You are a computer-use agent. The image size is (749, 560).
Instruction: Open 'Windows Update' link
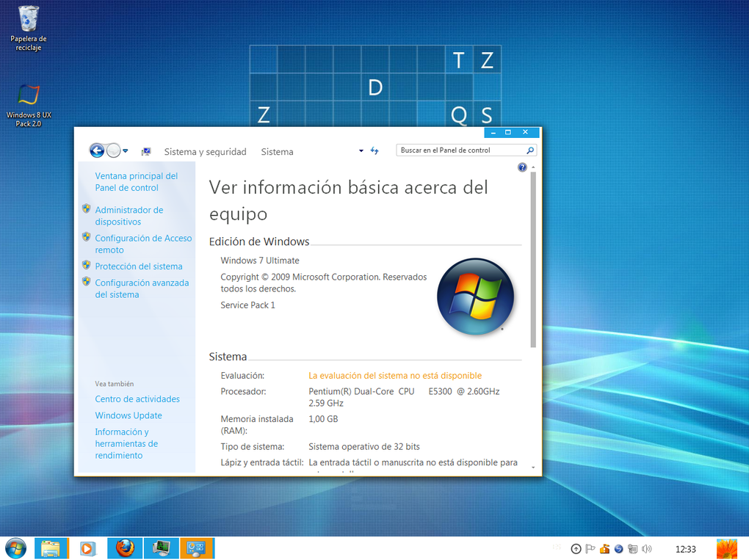129,415
